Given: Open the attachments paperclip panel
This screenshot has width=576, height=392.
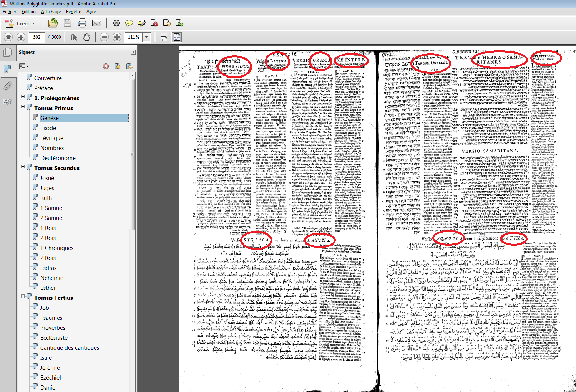Looking at the screenshot, I should (7, 85).
